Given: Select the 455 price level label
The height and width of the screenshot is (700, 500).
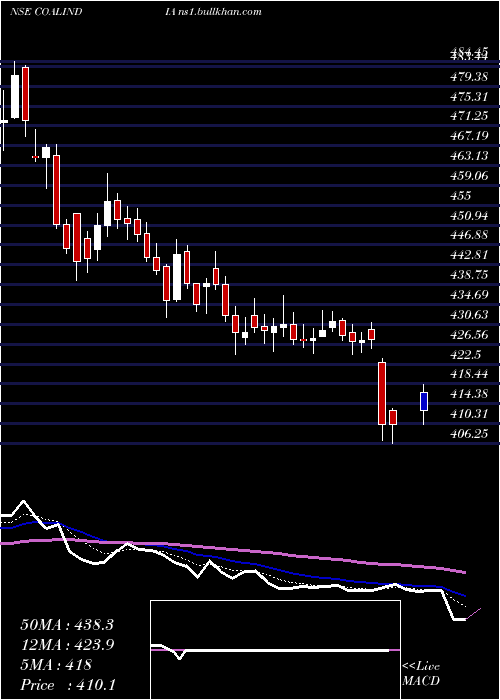Looking at the screenshot, I should 461,196.
